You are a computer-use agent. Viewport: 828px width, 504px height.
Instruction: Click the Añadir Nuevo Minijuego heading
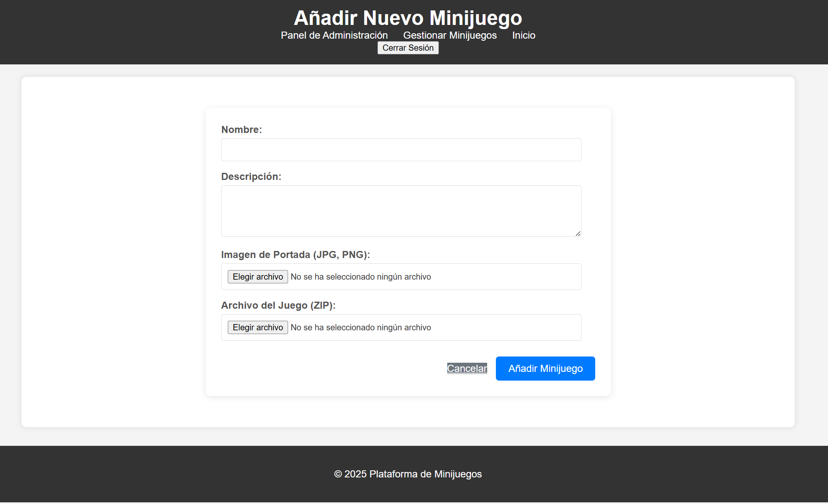(x=408, y=18)
